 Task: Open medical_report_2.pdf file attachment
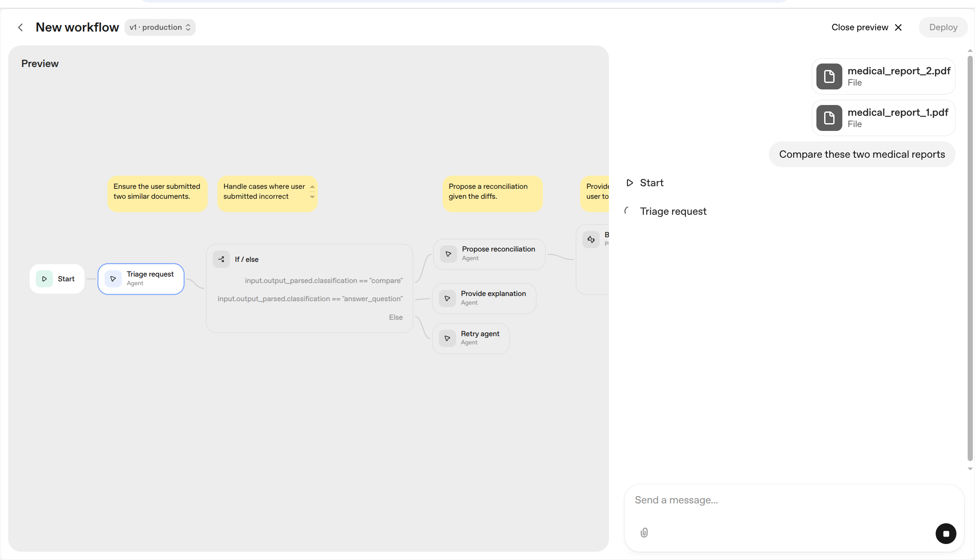(x=883, y=76)
